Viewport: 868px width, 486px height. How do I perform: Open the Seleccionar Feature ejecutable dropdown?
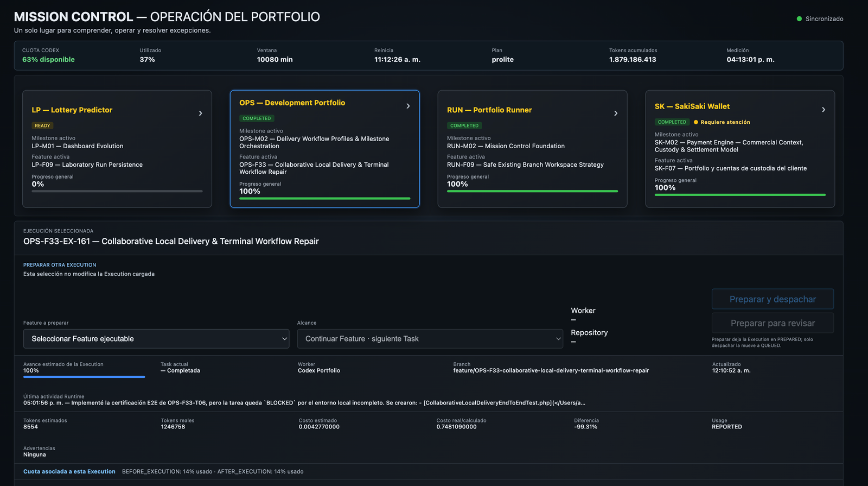click(156, 339)
